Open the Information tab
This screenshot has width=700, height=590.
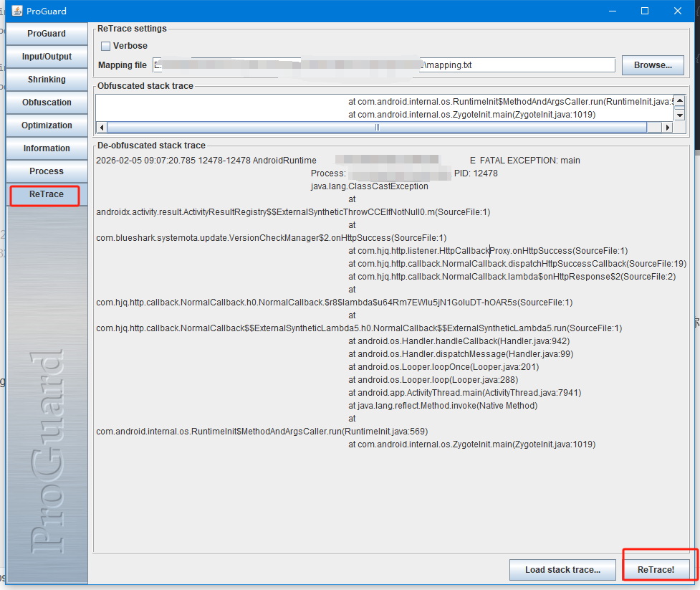(x=47, y=148)
